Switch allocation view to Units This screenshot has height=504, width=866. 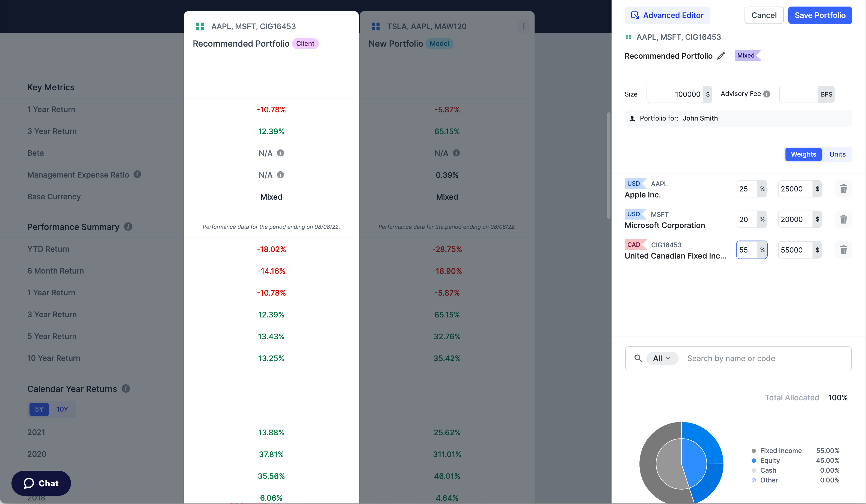click(x=837, y=154)
